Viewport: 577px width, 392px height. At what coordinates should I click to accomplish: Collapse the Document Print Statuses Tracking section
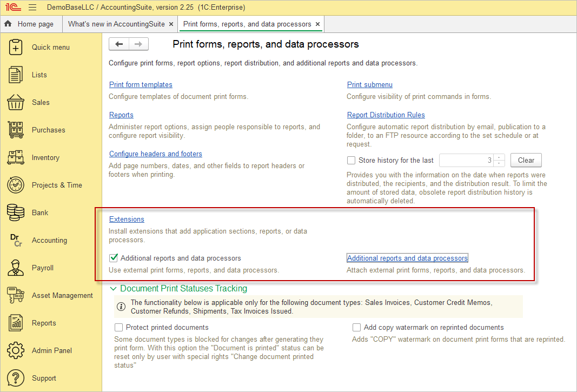coord(114,289)
